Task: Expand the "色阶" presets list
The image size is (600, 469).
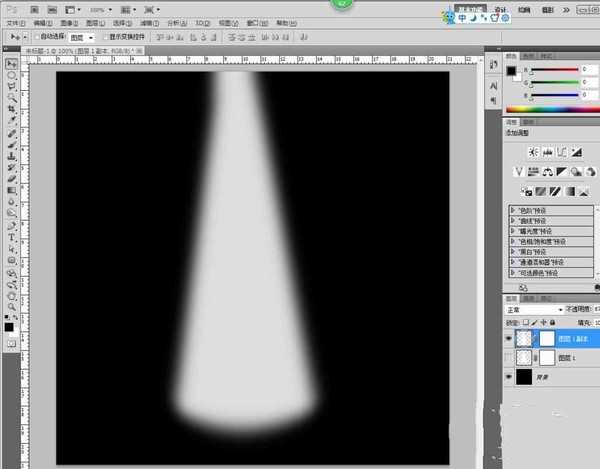Action: tap(513, 211)
